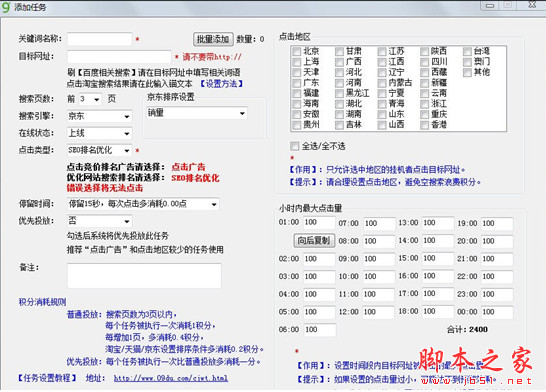The width and height of the screenshot is (546, 392).
Task: Click the green app icon in title bar
Action: pos(6,7)
